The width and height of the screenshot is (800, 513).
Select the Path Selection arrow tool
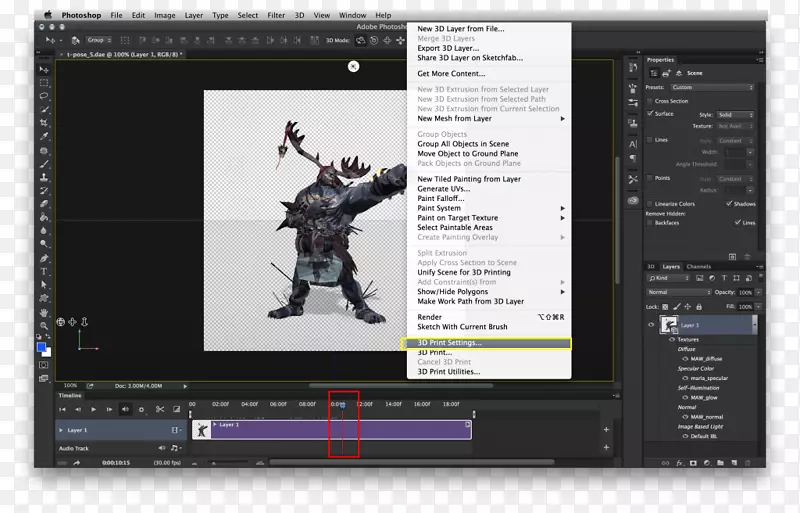click(44, 284)
